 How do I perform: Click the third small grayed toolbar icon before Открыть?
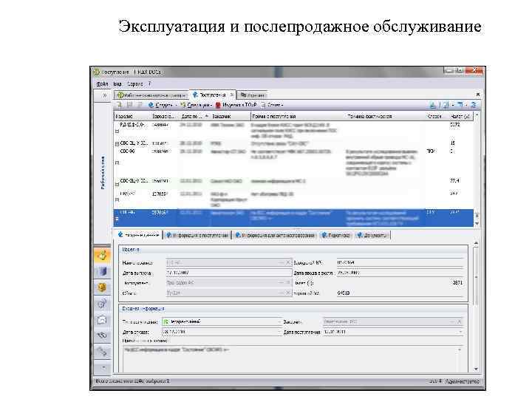tap(140, 105)
